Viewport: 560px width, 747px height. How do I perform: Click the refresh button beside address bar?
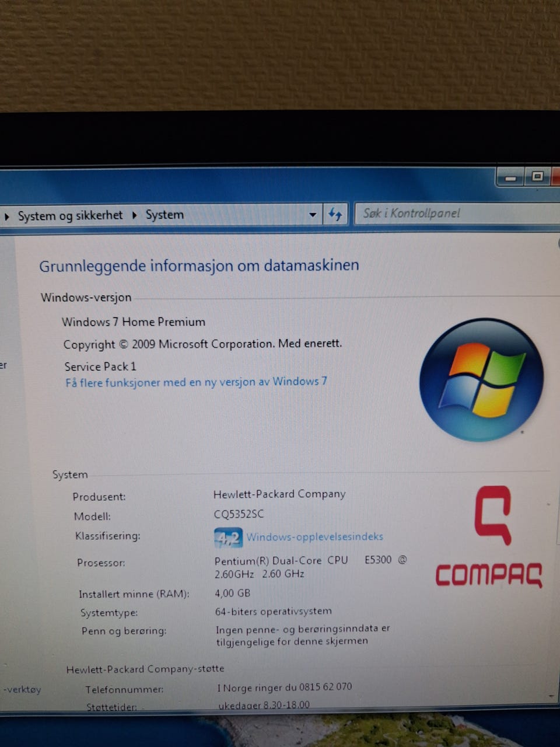tap(335, 214)
